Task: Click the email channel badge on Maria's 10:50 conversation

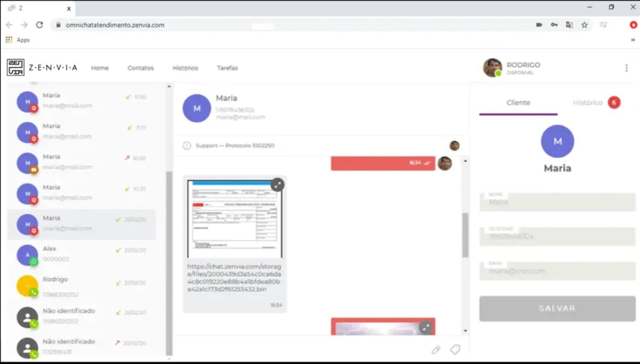Action: (34, 169)
